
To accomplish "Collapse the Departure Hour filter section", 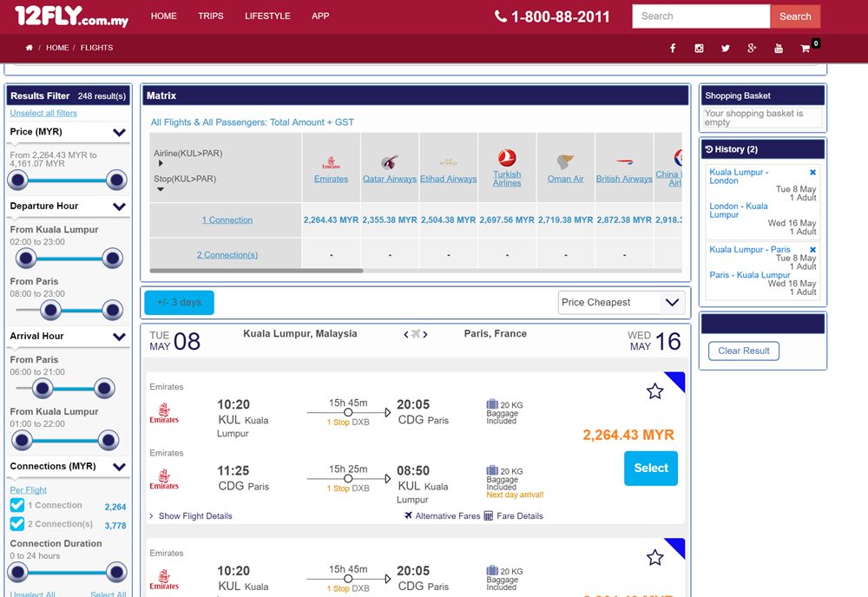I will [x=119, y=207].
